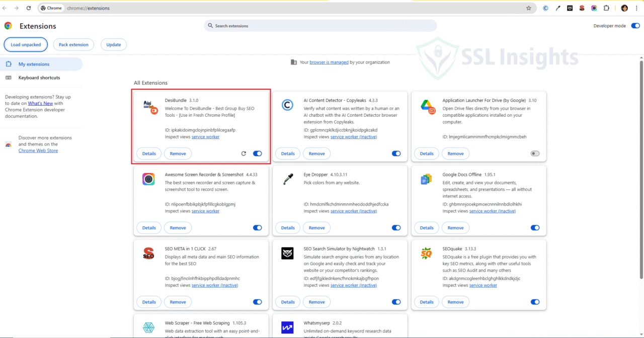Enable Application Launcher For Drive extension

point(535,153)
